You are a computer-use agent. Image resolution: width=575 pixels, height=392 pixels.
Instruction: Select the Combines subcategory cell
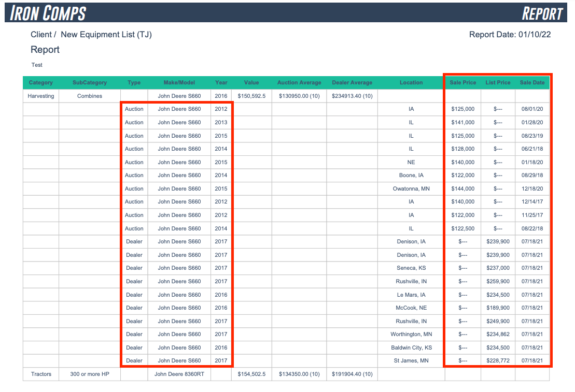coord(90,96)
